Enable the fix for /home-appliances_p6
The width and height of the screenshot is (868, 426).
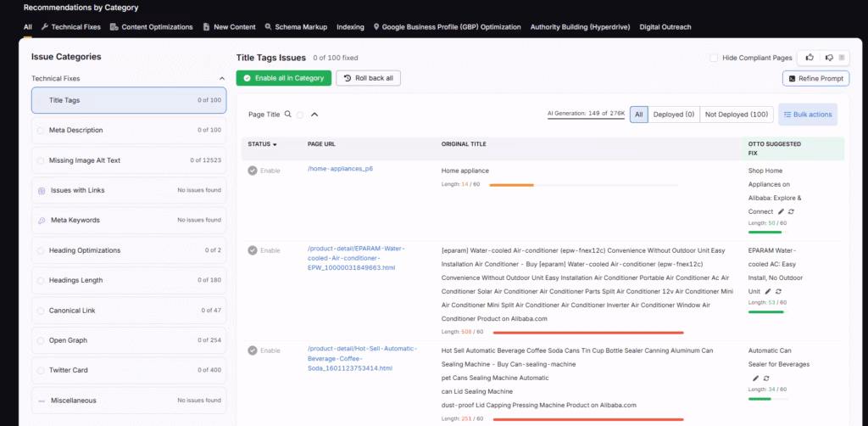[x=253, y=171]
